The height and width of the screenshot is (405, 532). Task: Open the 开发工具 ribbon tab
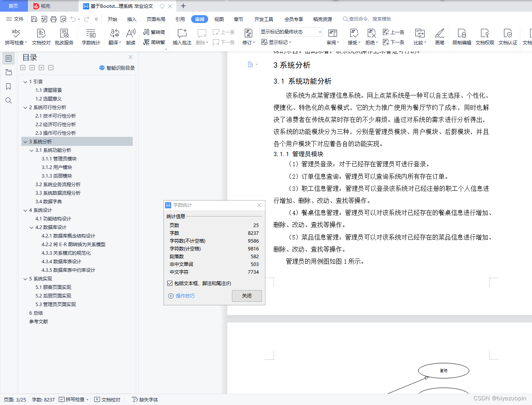(x=264, y=19)
